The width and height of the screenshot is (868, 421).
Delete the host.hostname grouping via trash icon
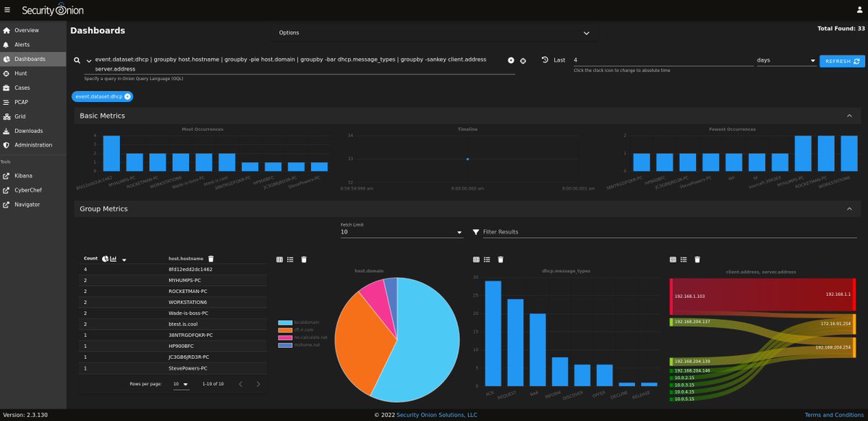tap(210, 259)
